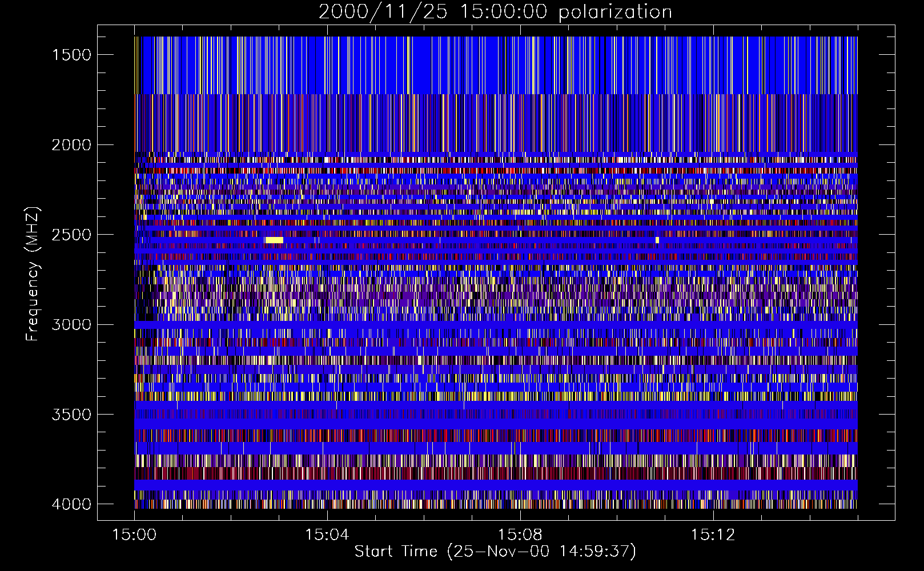Screen dimensions: 924x571
Task: Click the plot title '2000/11/25 15:00:00 polarization'
Action: tap(495, 12)
